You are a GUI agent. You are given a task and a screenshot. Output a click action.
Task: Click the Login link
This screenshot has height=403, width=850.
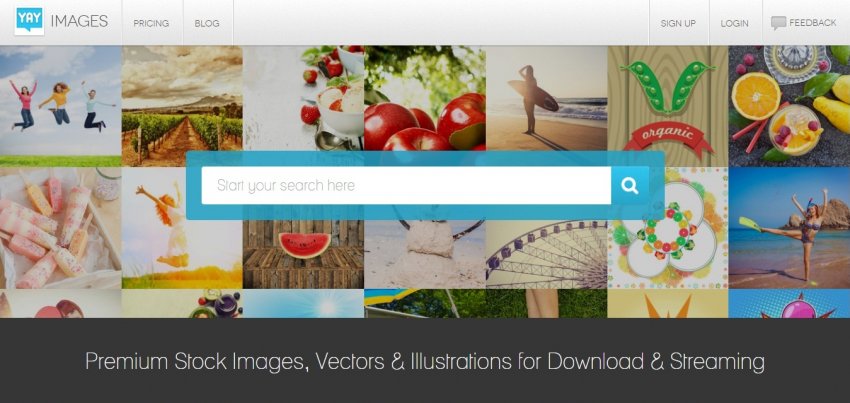[735, 23]
